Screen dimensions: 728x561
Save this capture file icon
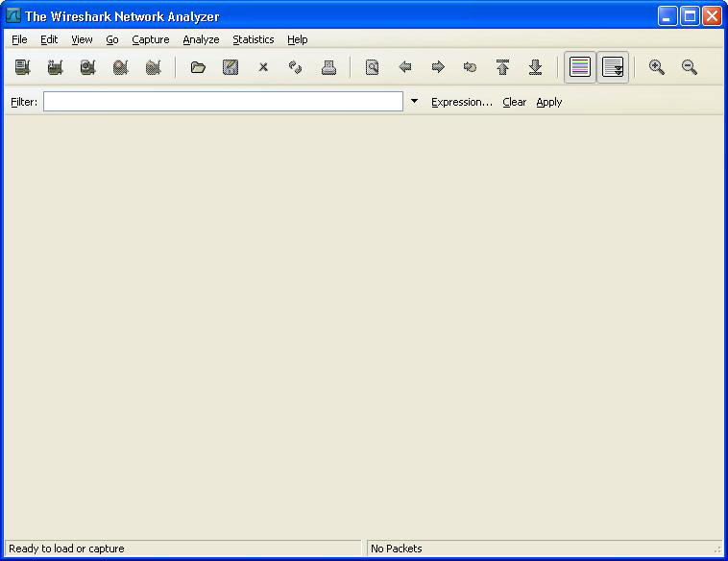click(x=231, y=67)
